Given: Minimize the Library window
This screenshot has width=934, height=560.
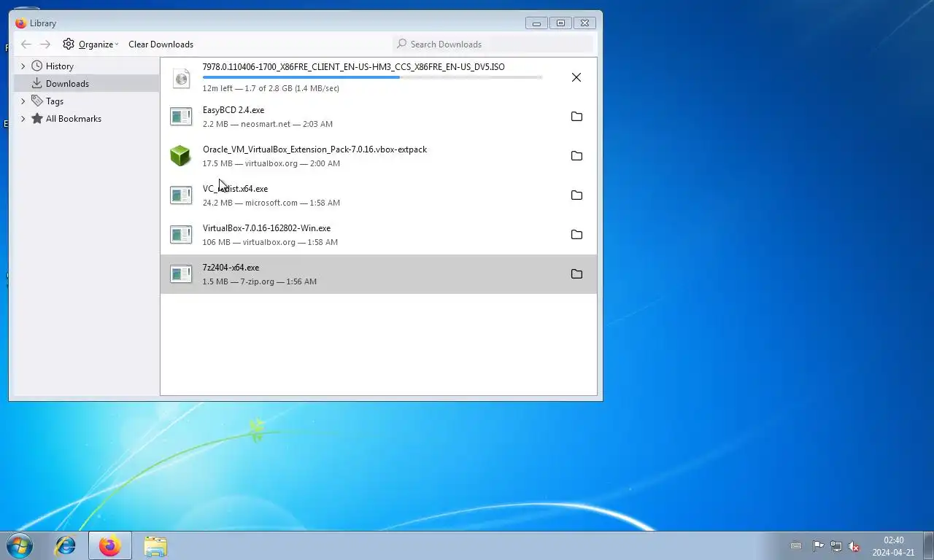Looking at the screenshot, I should click(536, 23).
